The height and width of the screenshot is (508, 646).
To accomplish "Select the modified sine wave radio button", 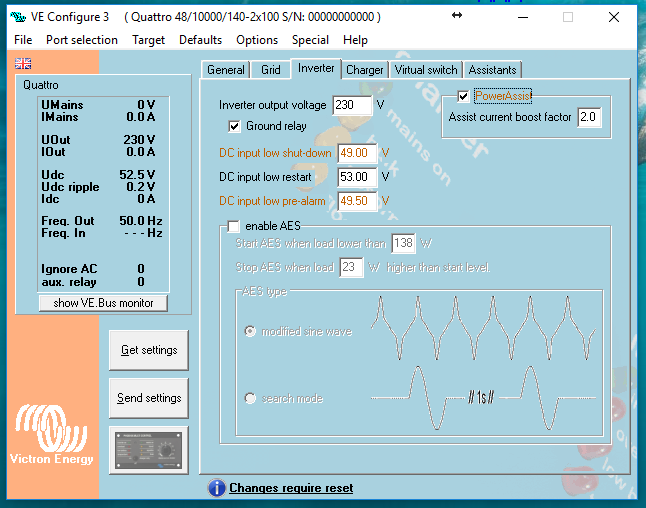I will 250,331.
